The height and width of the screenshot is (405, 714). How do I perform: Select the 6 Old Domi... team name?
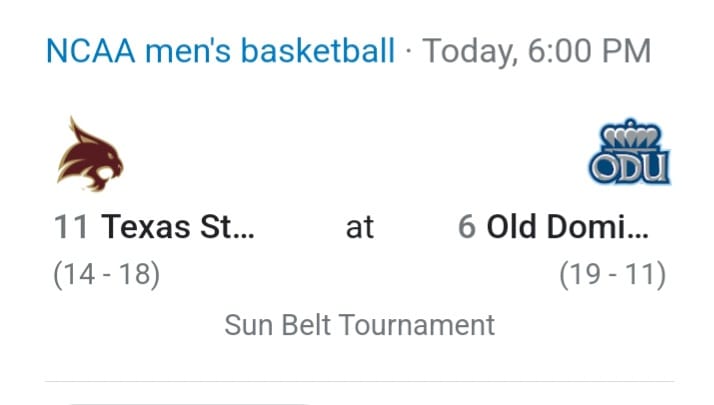pos(553,227)
